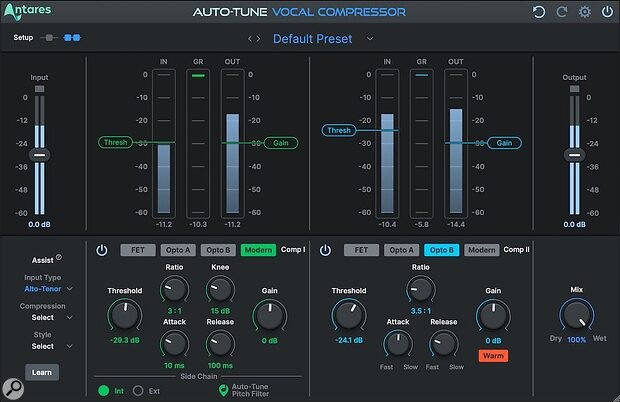Select FET mode for Comp I
620x402 pixels.
pos(138,250)
